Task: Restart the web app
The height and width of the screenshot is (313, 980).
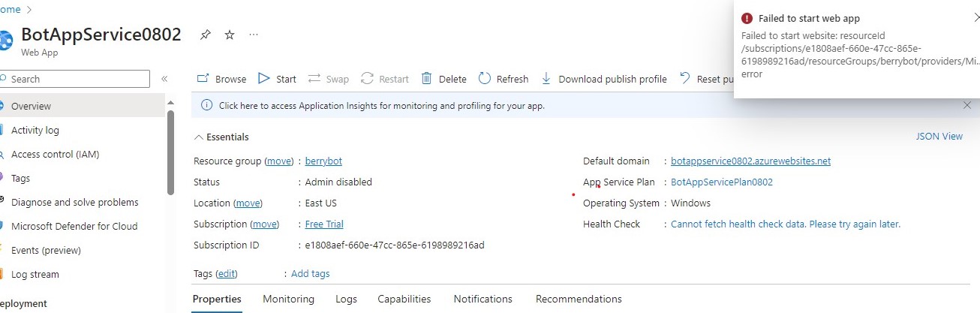Action: [385, 79]
